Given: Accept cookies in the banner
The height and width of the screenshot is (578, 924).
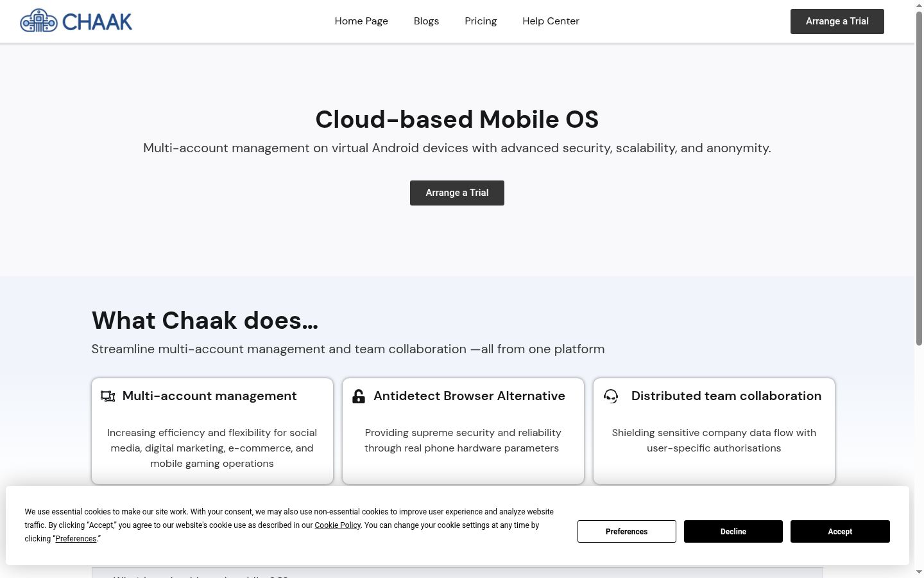Looking at the screenshot, I should coord(840,531).
